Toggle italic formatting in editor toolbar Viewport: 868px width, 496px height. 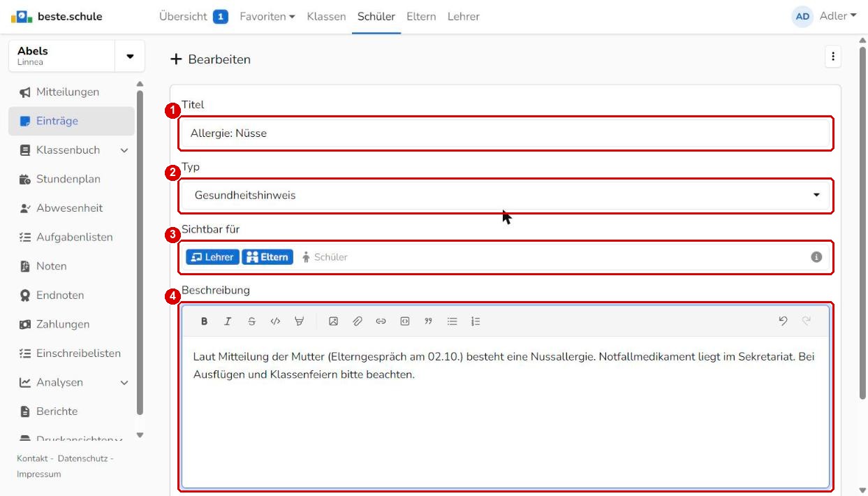[x=228, y=321]
